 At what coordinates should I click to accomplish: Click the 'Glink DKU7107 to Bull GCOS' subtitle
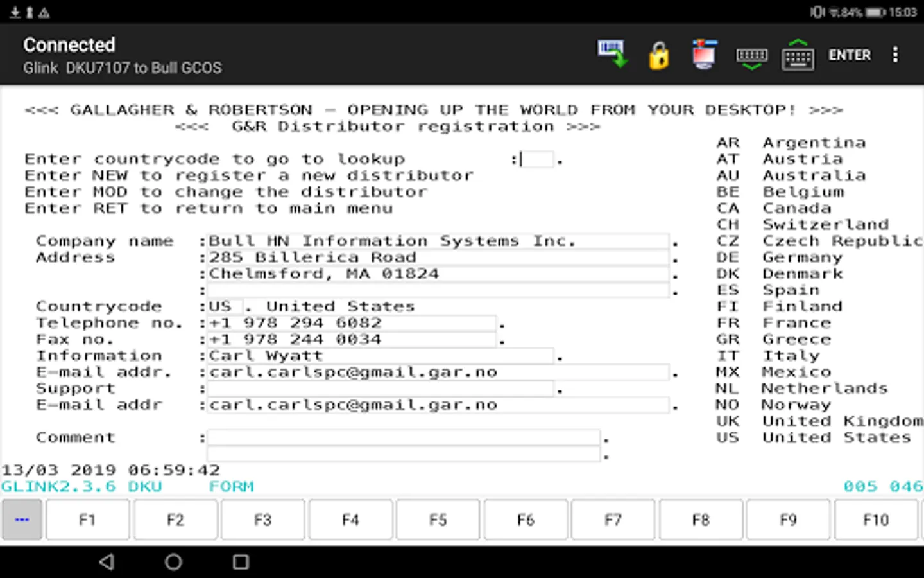[123, 68]
